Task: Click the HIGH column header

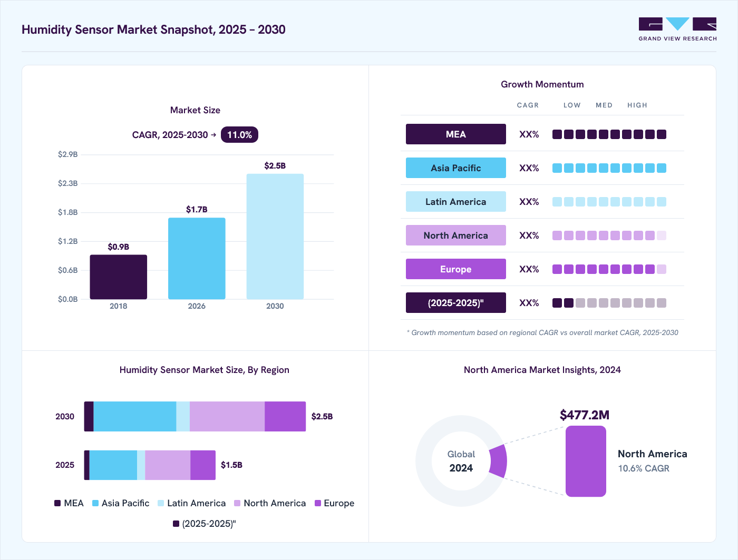Action: point(637,105)
